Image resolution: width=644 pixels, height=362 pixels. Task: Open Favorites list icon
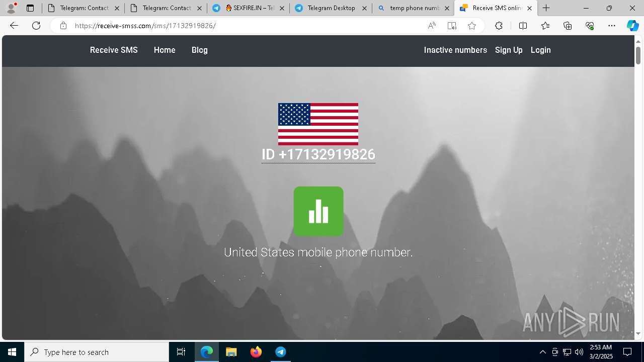point(545,26)
